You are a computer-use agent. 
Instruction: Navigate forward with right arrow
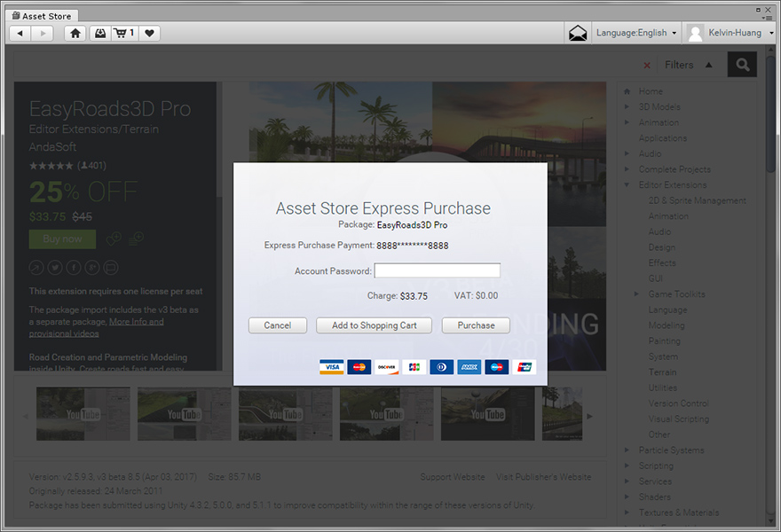point(42,33)
